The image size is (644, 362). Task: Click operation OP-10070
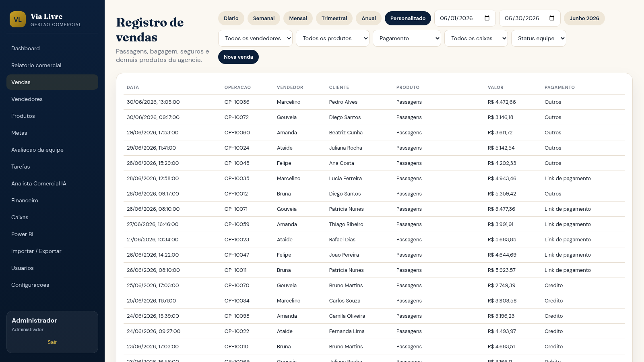pos(237,286)
